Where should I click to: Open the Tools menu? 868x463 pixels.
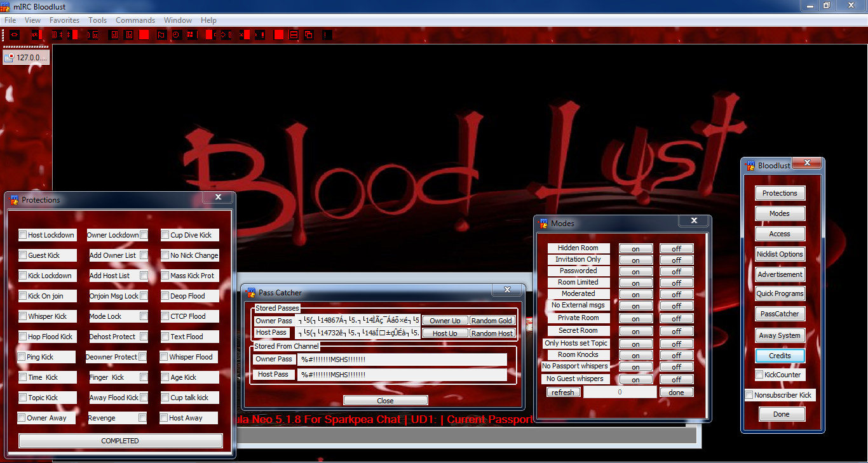point(97,20)
